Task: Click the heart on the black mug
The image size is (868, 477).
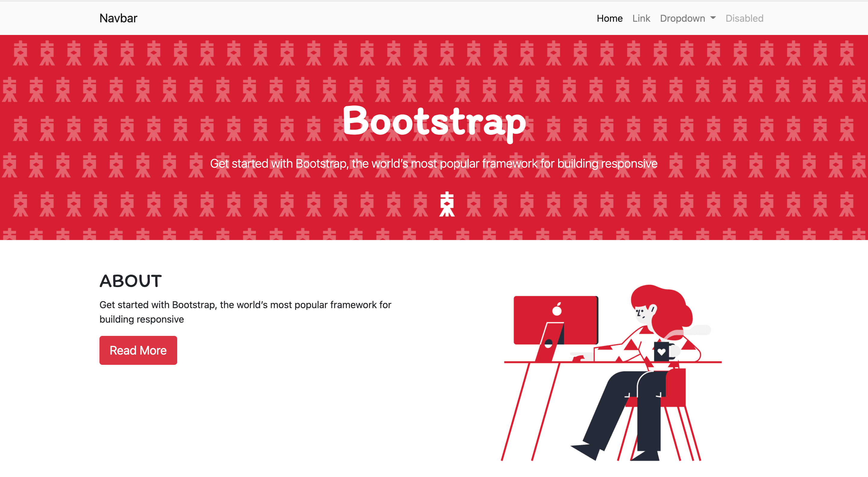Action: point(662,352)
